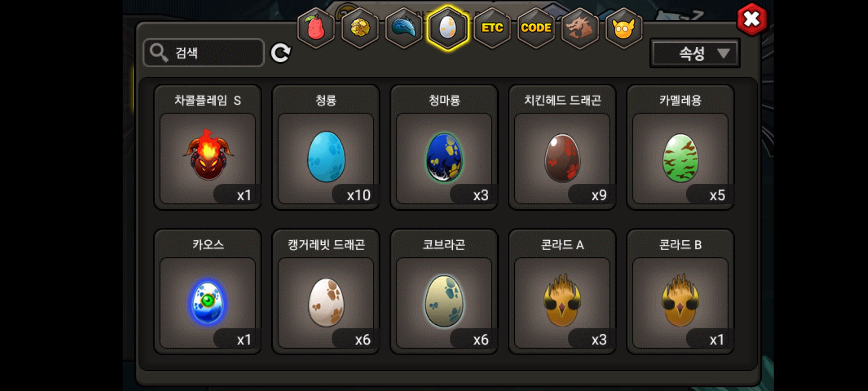The height and width of the screenshot is (391, 868).
Task: Select the 차콜플레임 S flaming egg
Action: click(x=208, y=147)
